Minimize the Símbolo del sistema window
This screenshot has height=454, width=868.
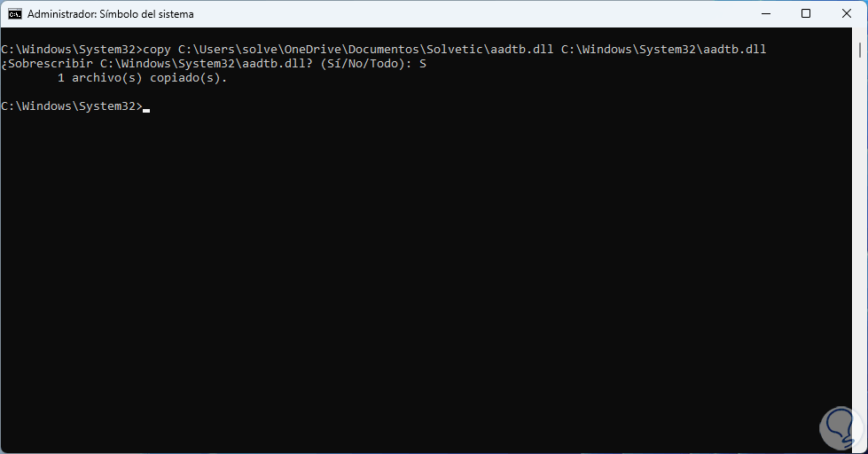pos(765,14)
